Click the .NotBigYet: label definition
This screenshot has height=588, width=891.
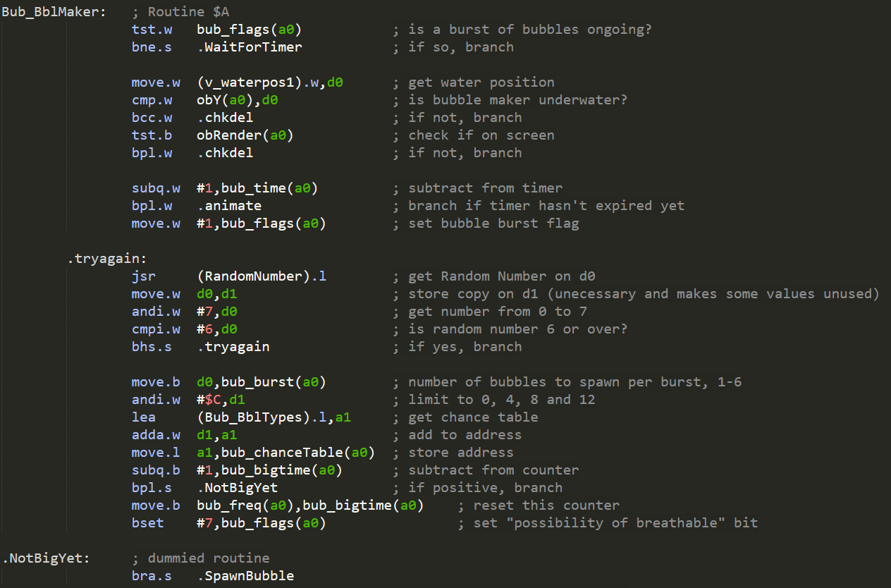point(46,558)
